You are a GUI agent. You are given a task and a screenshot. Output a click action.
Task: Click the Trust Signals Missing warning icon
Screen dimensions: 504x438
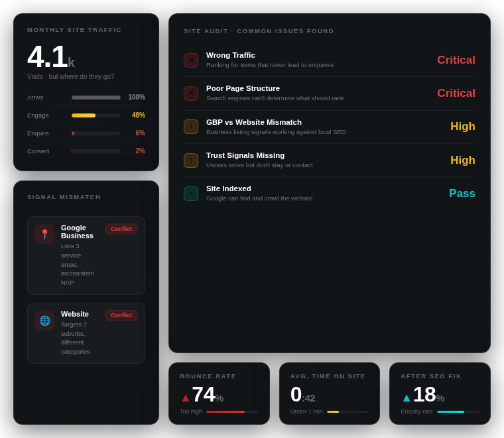(191, 161)
